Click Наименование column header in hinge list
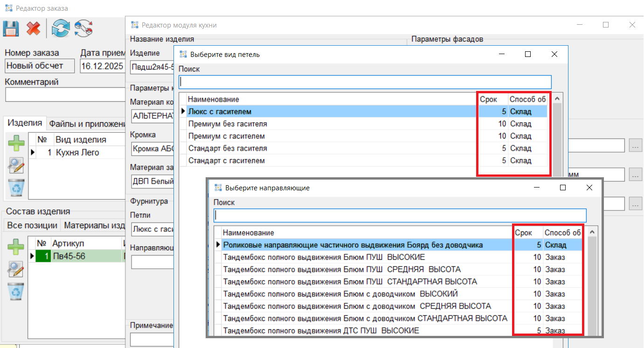Image resolution: width=644 pixels, height=348 pixels. [x=214, y=99]
